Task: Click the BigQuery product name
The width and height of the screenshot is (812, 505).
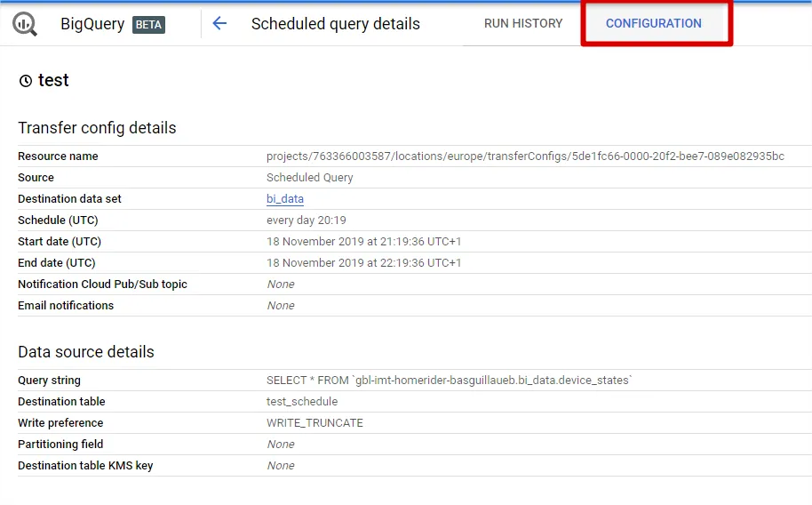Action: coord(92,24)
